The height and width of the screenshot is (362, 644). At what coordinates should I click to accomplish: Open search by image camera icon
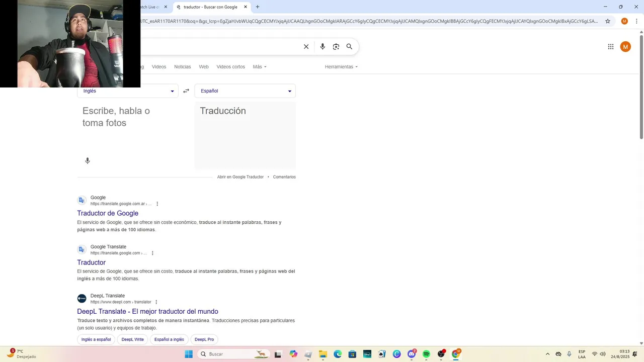pyautogui.click(x=336, y=47)
